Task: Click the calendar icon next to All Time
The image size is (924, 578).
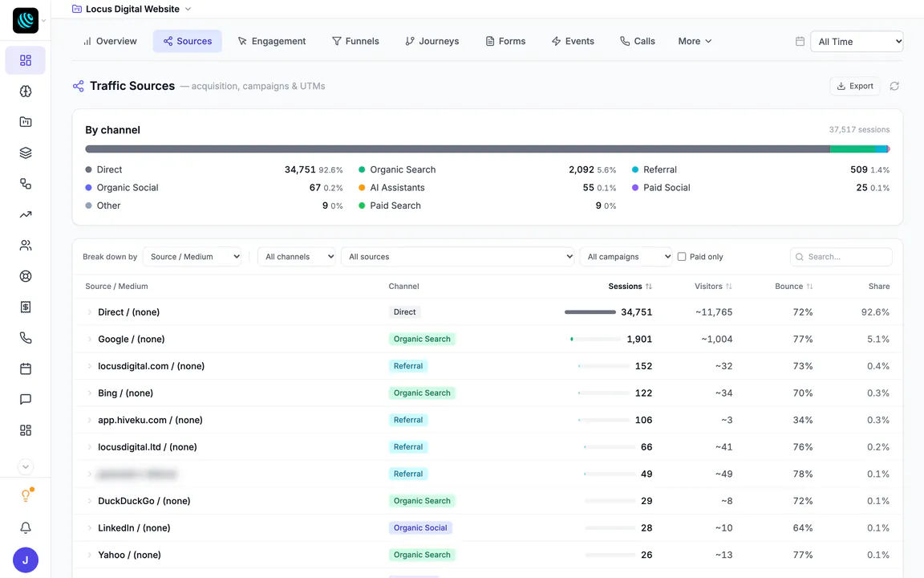Action: pyautogui.click(x=800, y=41)
